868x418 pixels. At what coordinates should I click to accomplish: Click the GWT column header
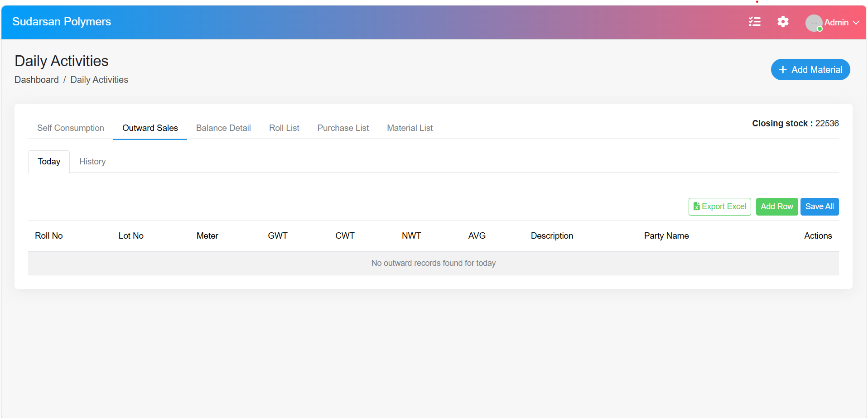pyautogui.click(x=278, y=236)
